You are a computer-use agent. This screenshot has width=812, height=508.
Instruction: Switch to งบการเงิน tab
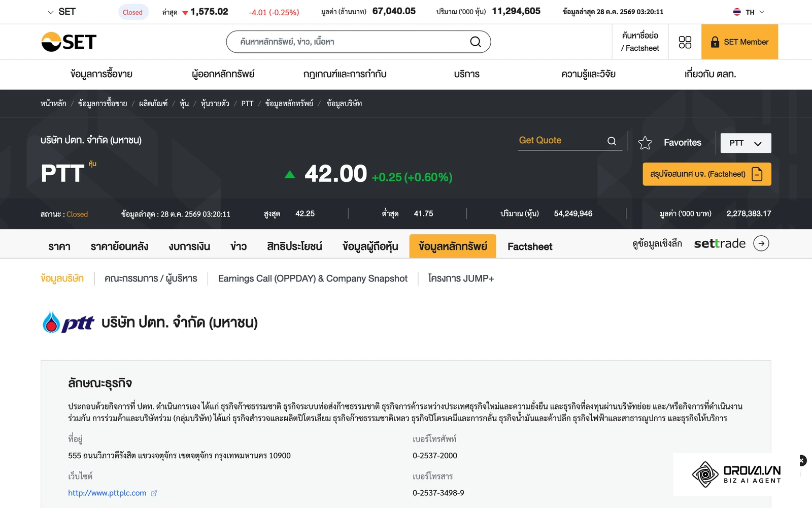tap(189, 246)
